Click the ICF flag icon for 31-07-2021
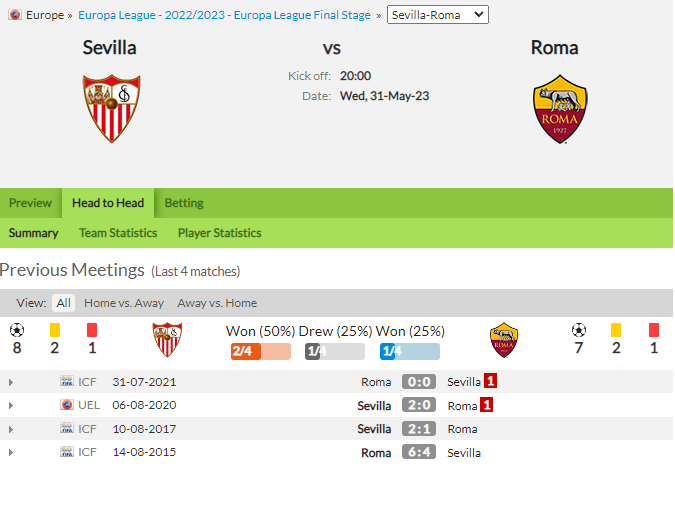Screen dimensions: 675x520 pyautogui.click(x=67, y=381)
